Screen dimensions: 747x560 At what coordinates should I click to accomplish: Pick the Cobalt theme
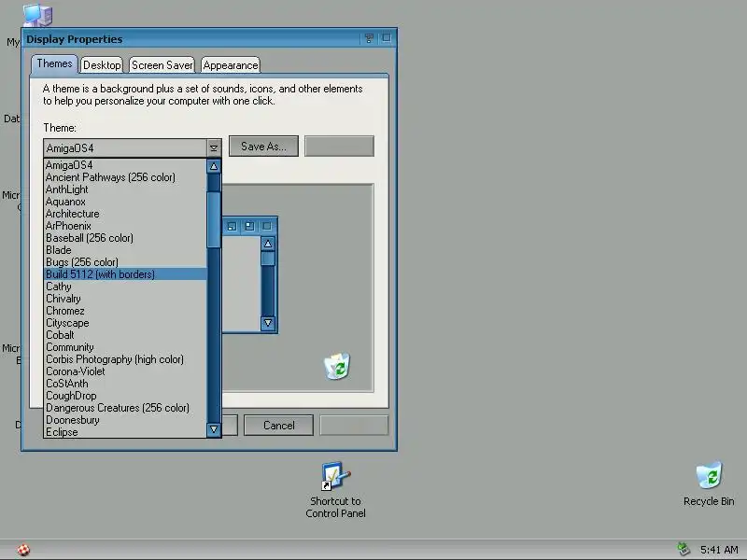[x=125, y=335]
